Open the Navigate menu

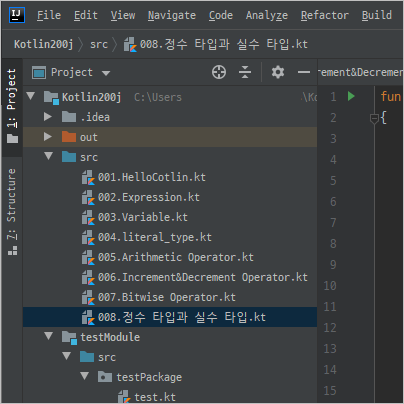point(172,15)
